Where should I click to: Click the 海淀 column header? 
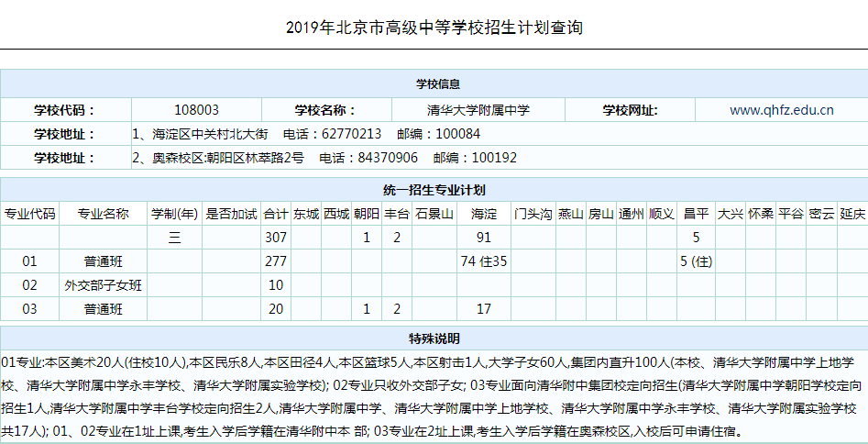(x=484, y=214)
